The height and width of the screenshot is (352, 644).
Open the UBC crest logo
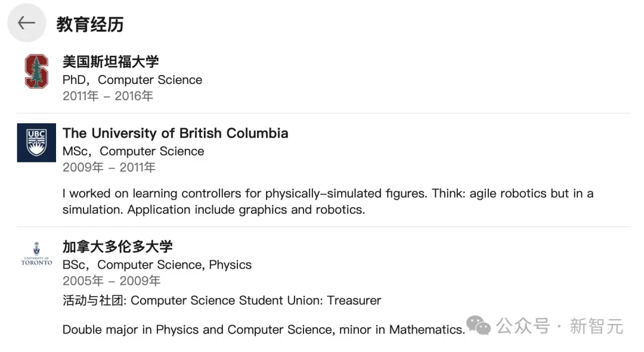click(36, 143)
